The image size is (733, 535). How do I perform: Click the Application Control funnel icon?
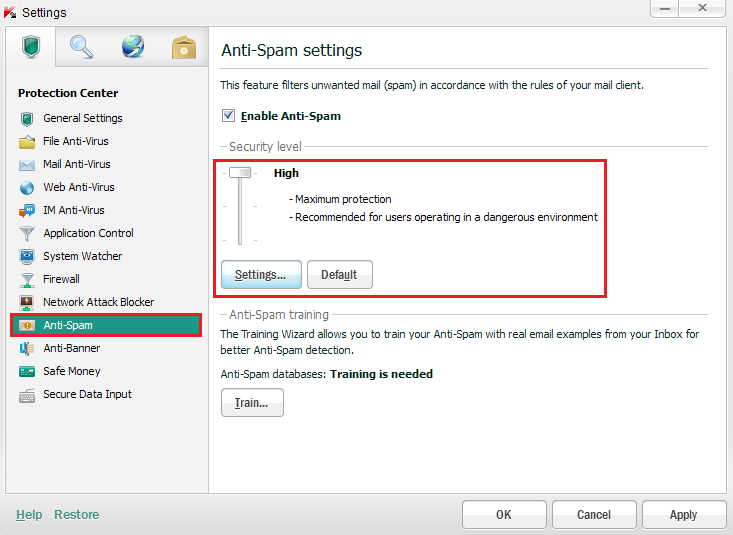point(27,234)
